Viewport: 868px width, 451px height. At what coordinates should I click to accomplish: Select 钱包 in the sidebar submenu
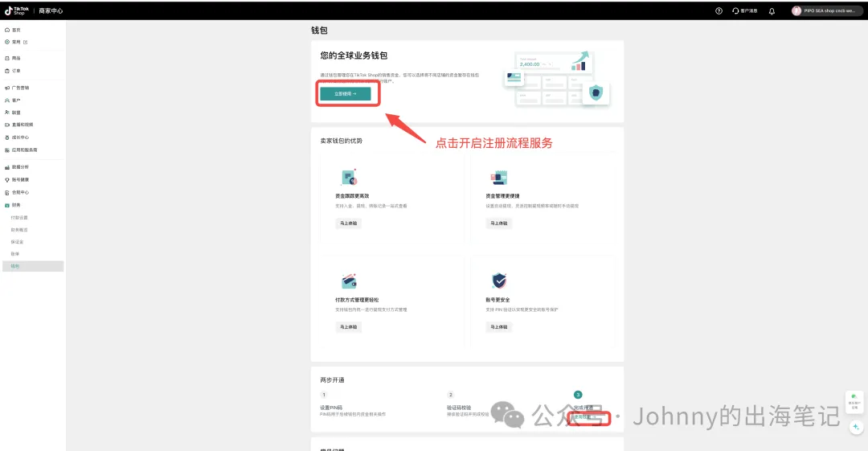pyautogui.click(x=15, y=266)
